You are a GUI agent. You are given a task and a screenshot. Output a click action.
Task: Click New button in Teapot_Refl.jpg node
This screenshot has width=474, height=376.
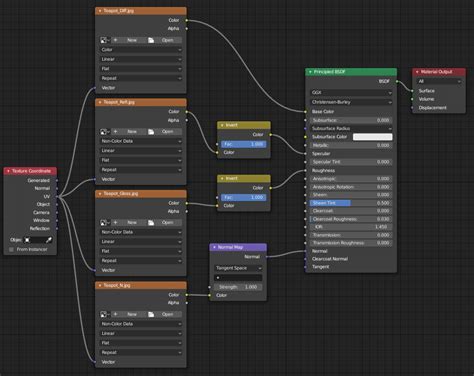coord(129,132)
